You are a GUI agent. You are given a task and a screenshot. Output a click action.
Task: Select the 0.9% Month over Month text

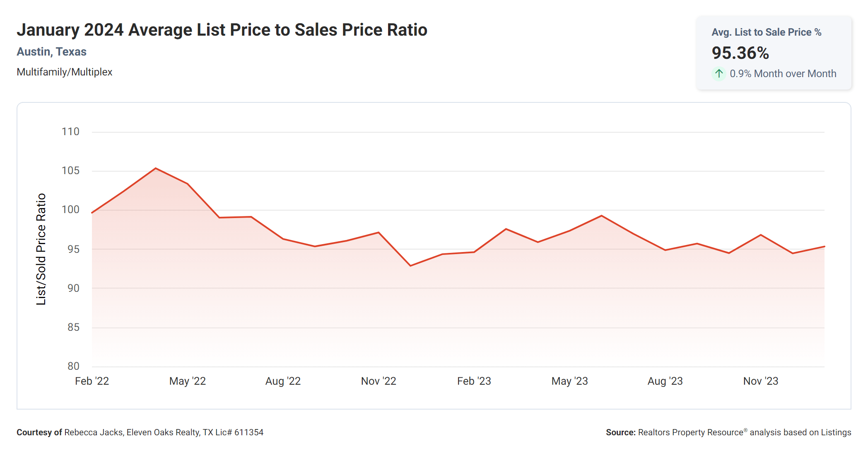(783, 74)
